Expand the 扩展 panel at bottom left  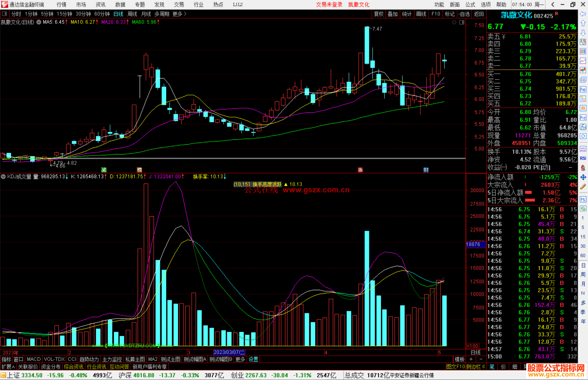(x=8, y=367)
